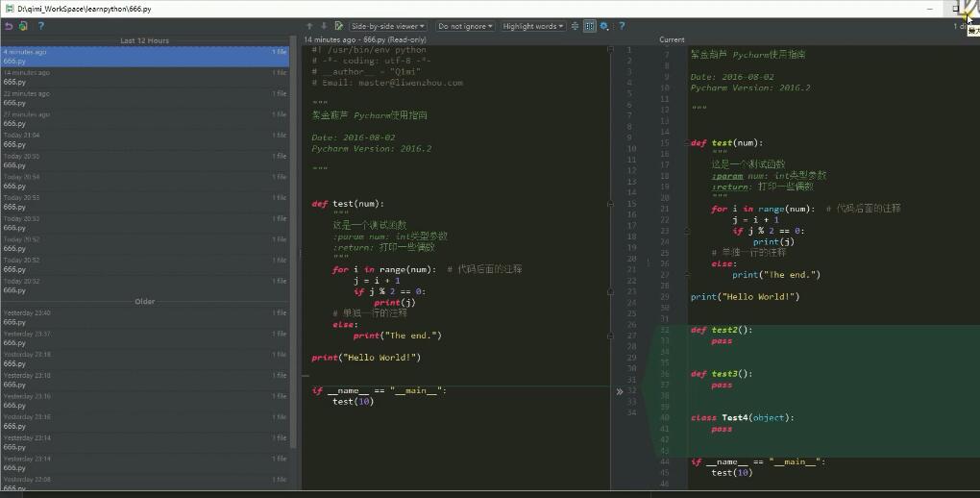Apply change with the double-arrow gutter icon
980x498 pixels.
tap(620, 391)
